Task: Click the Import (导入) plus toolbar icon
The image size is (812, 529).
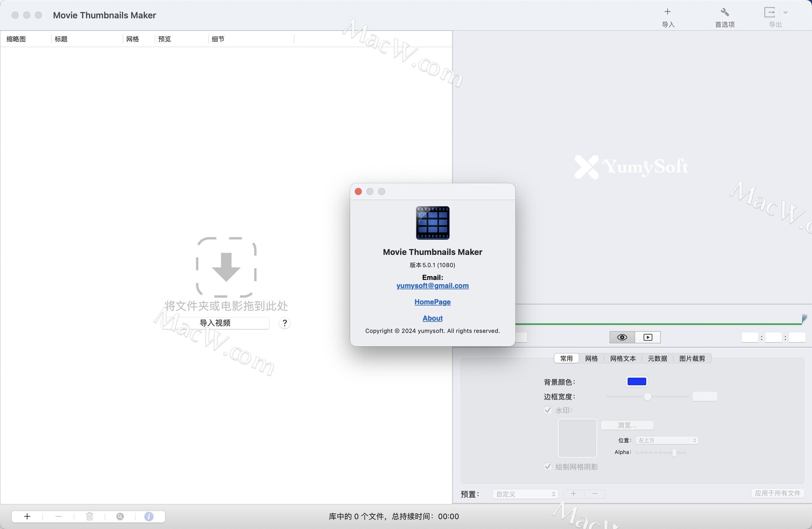Action: click(668, 12)
